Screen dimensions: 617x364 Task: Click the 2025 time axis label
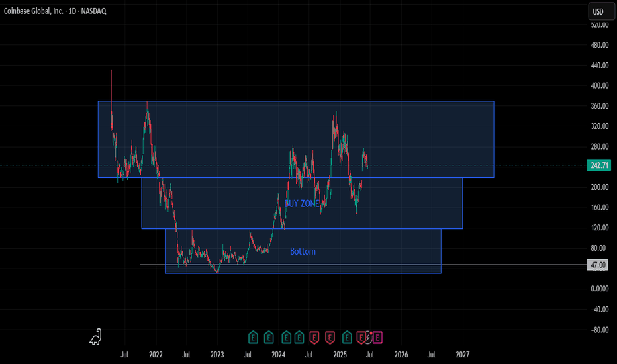coord(340,355)
